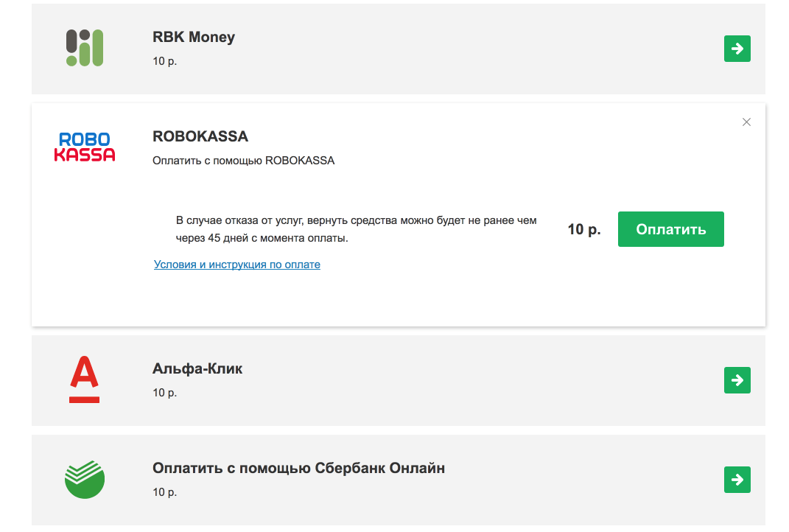Viewport: 789px width, 532px height.
Task: Select the Альфа-Клик payment title
Action: click(197, 368)
